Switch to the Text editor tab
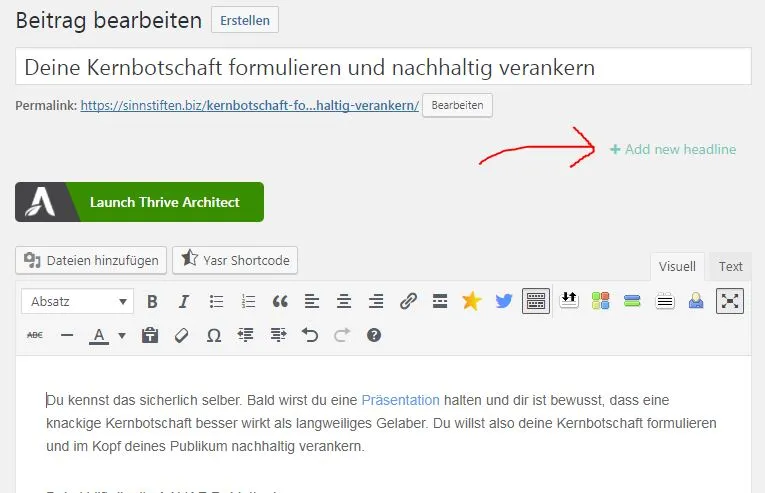 [x=730, y=267]
